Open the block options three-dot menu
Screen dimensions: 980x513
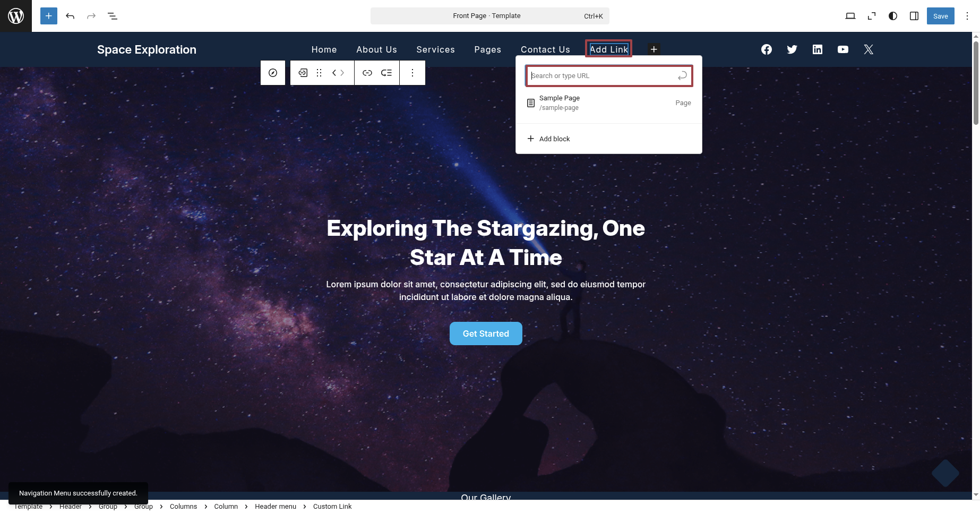pos(412,73)
